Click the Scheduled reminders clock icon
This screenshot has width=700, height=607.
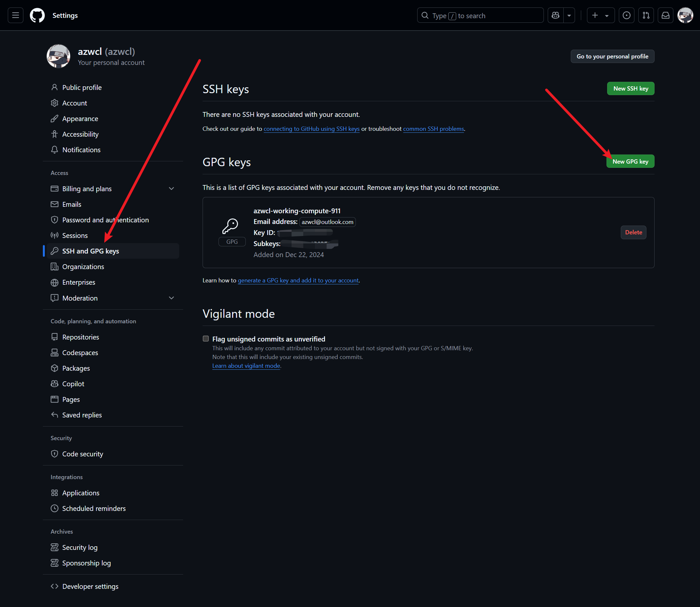tap(55, 508)
